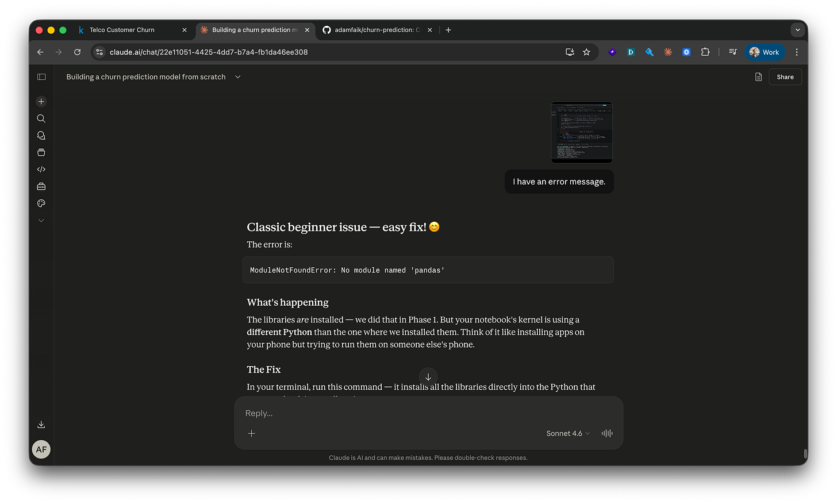This screenshot has height=504, width=837.
Task: Toggle the Claude sidebar panel open
Action: (x=41, y=76)
